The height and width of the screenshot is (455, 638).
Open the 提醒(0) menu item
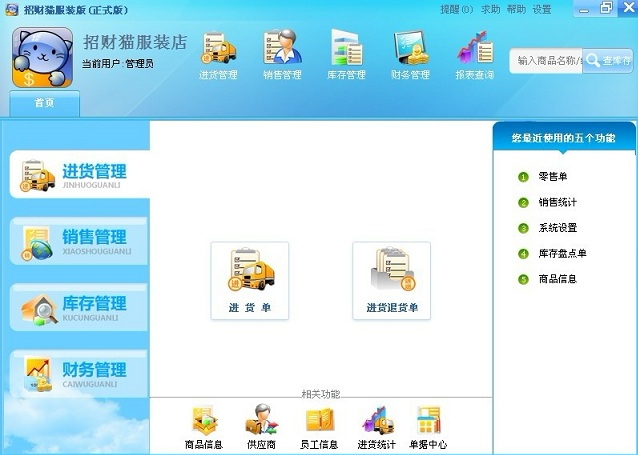(x=457, y=9)
